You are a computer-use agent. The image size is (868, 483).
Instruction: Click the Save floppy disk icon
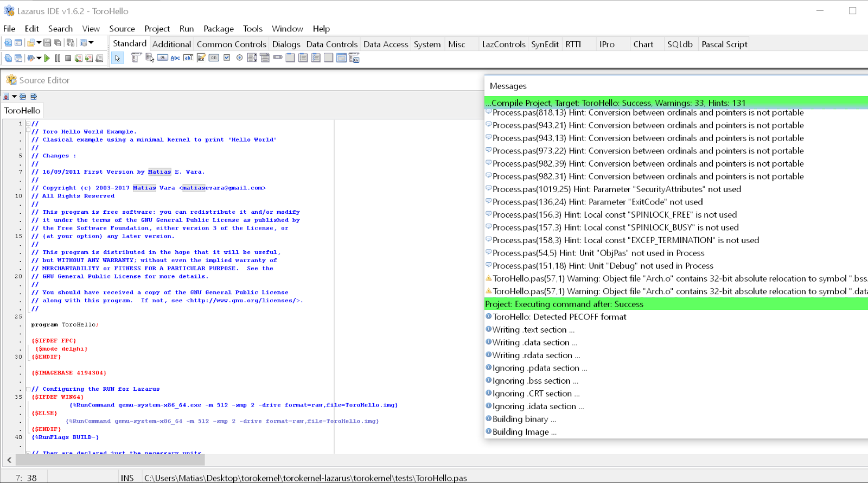point(47,42)
